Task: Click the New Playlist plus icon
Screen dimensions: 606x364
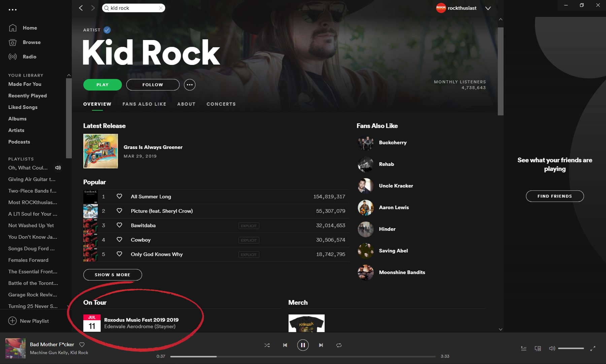Action: point(12,321)
